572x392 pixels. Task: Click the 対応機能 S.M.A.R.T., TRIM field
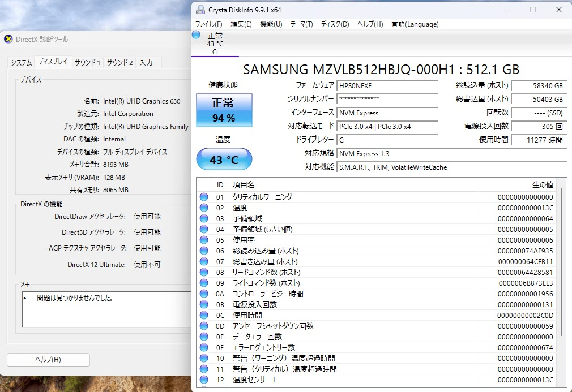pyautogui.click(x=451, y=167)
